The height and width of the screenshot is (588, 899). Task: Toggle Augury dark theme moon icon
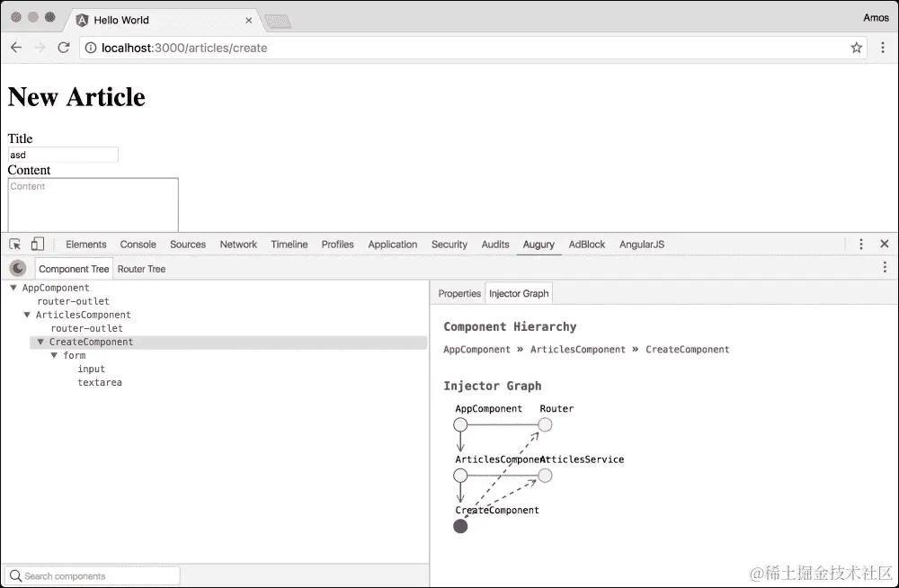coord(18,268)
